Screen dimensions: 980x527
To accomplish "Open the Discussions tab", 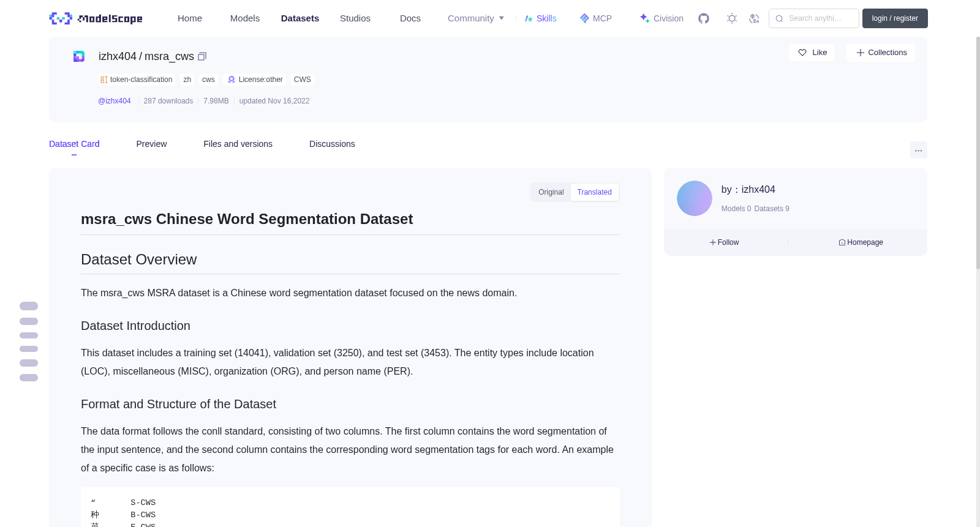I will [x=332, y=144].
